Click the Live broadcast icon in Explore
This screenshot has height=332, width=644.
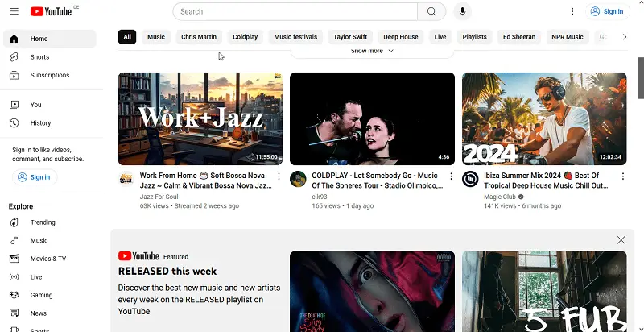pos(14,277)
